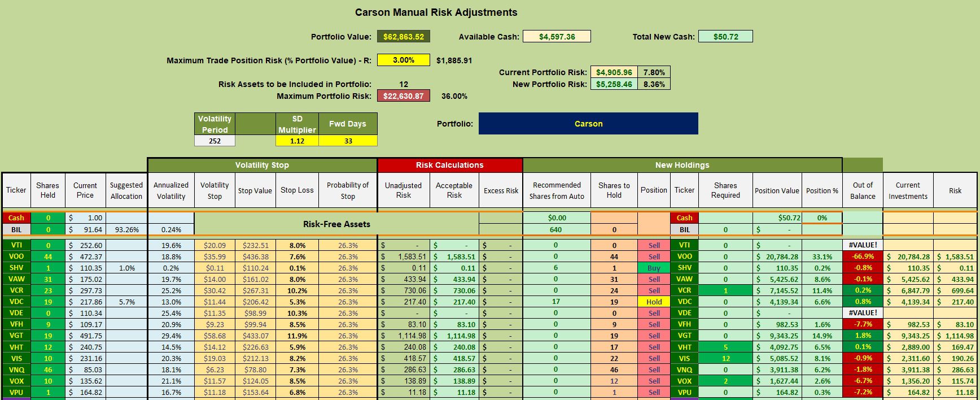Click the VOO out of balance -66.9%
This screenshot has width=980, height=400.
coord(863,256)
